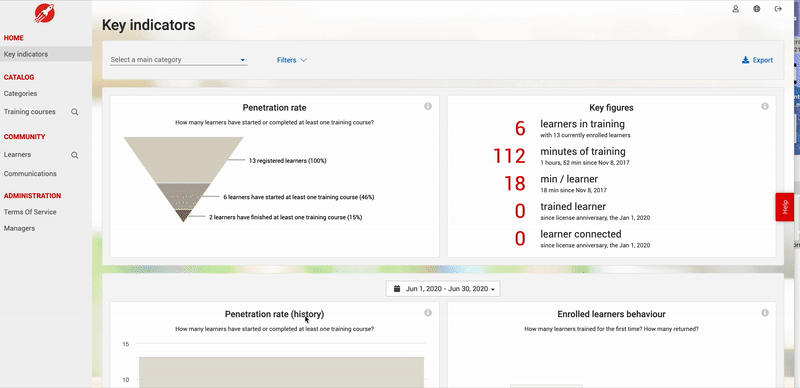This screenshot has width=800, height=388.
Task: Open the Jun 1, 2020 - Jun 30, 2020 date picker
Action: [x=443, y=289]
